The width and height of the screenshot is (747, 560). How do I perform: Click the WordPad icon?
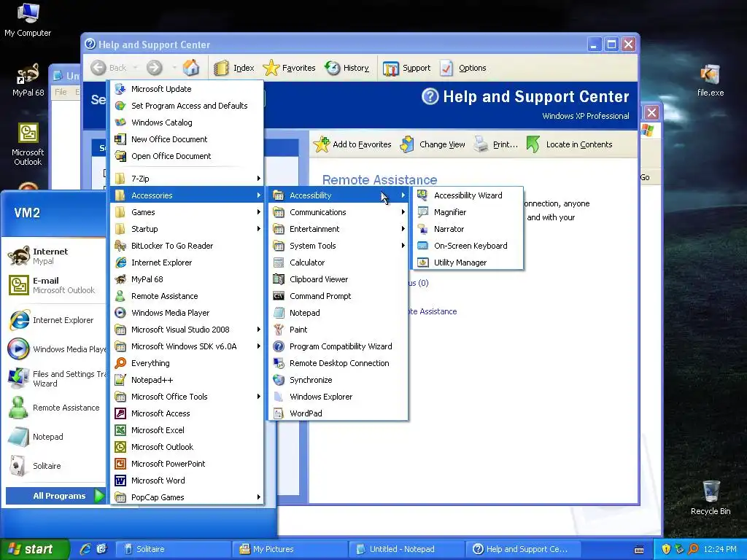click(279, 413)
